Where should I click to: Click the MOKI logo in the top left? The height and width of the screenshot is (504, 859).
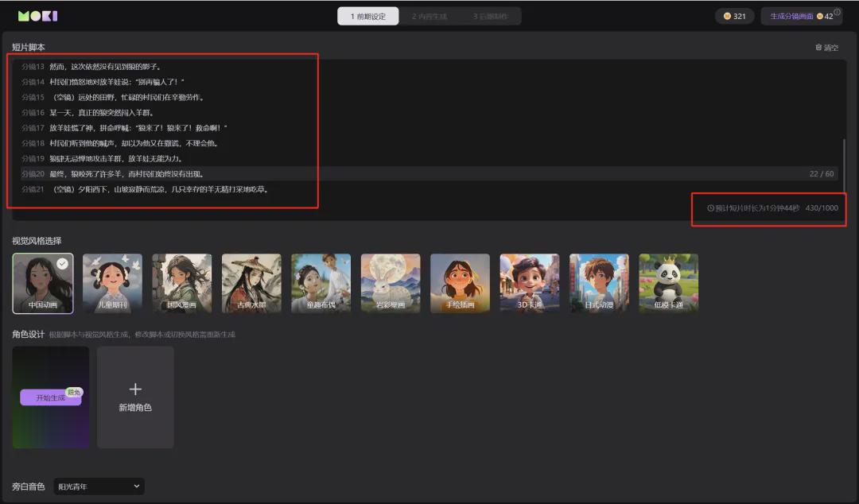[36, 15]
